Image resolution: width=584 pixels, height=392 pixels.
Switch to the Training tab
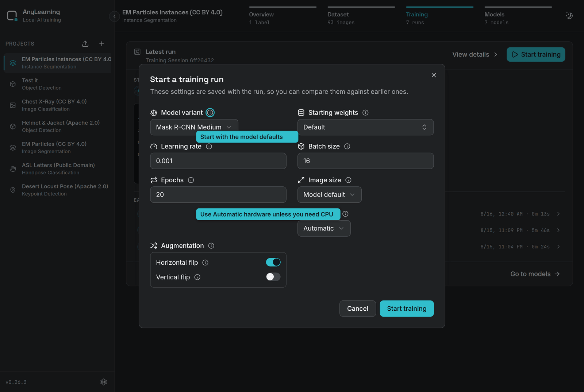(440, 16)
